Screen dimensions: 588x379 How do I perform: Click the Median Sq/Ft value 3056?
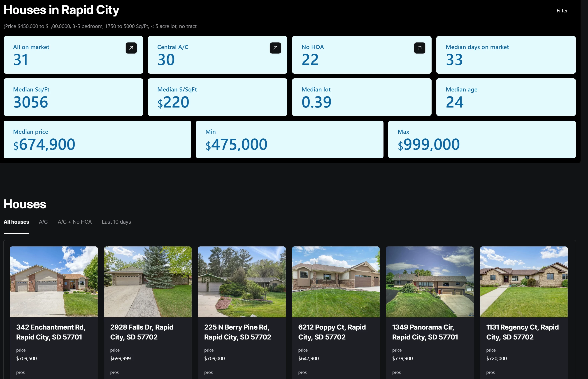click(31, 102)
